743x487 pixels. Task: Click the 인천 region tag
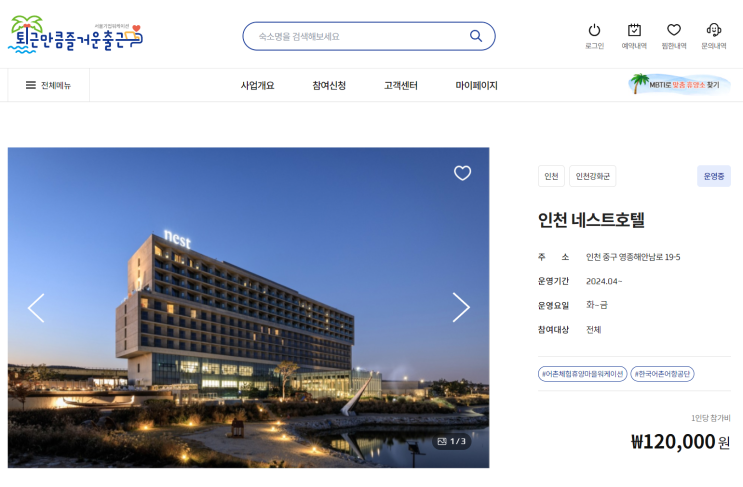tap(551, 176)
